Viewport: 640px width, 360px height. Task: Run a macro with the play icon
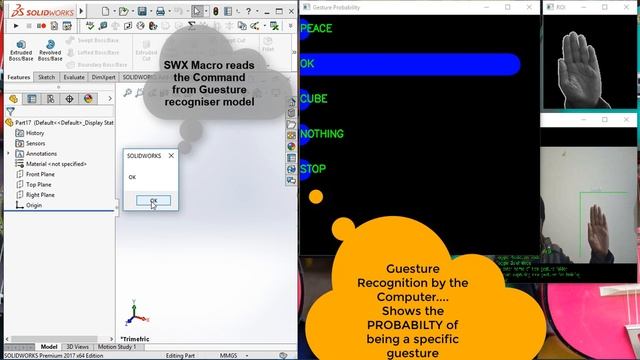(x=16, y=26)
